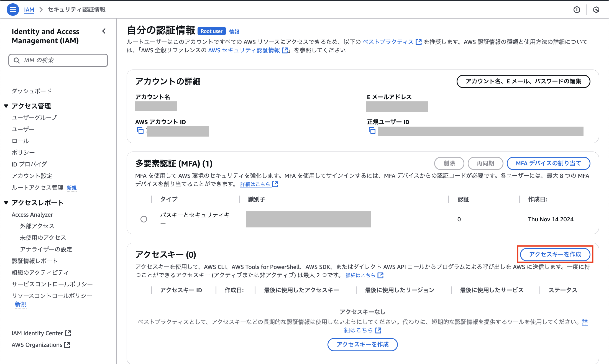Click the info circle icon top-right
The height and width of the screenshot is (364, 609).
tap(577, 10)
